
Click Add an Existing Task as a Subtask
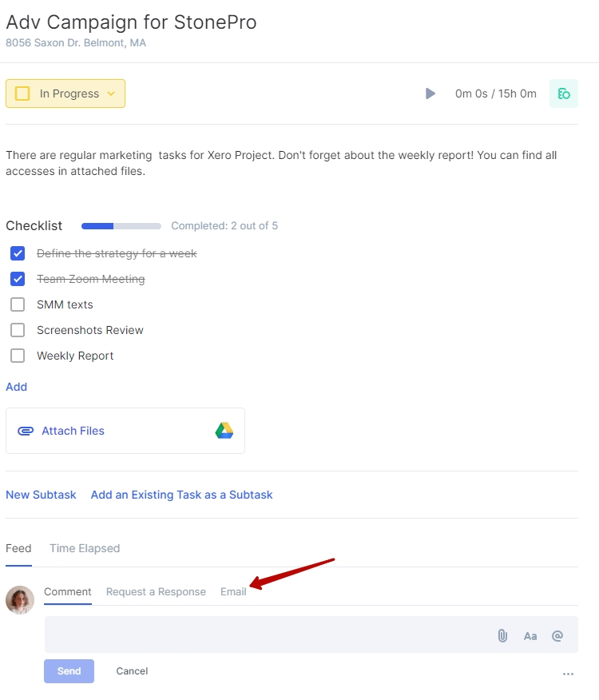click(181, 495)
